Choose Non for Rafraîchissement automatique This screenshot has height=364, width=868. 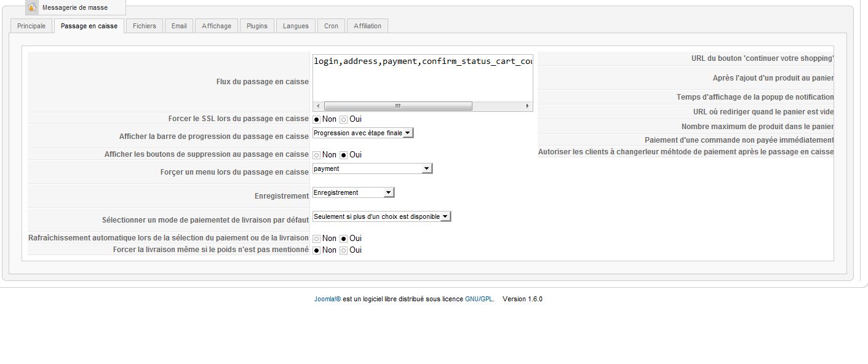coord(317,239)
